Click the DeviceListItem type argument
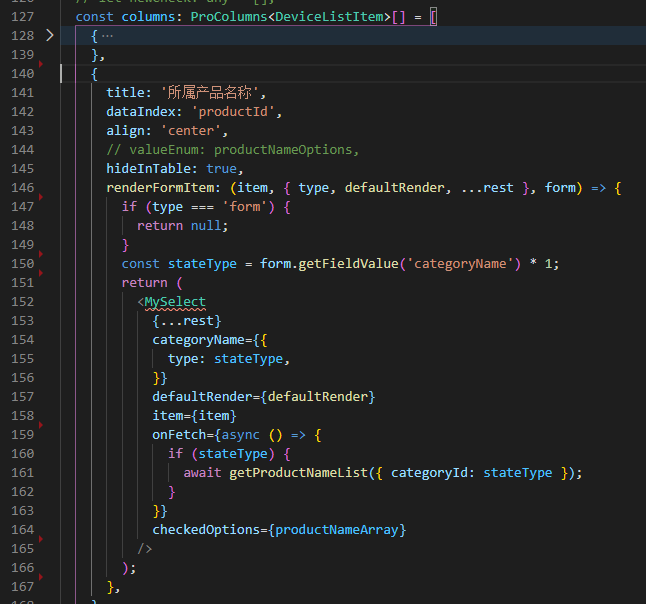Image resolution: width=646 pixels, height=604 pixels. coord(329,16)
